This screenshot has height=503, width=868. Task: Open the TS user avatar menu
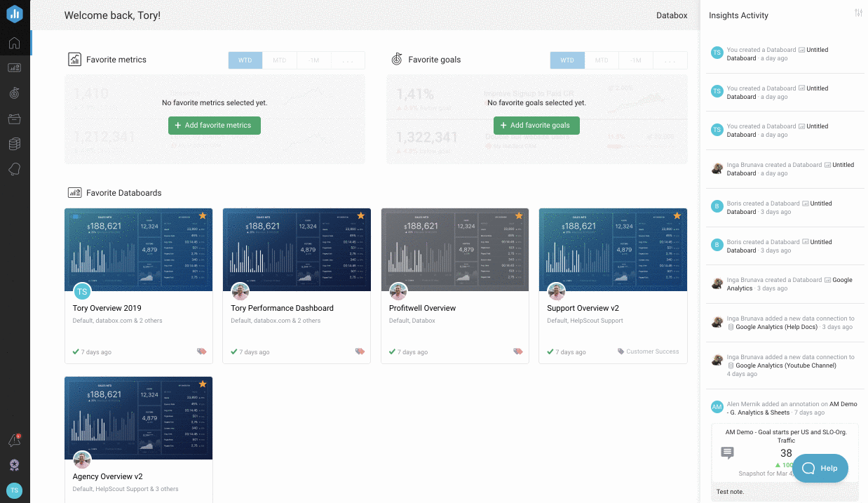[15, 490]
